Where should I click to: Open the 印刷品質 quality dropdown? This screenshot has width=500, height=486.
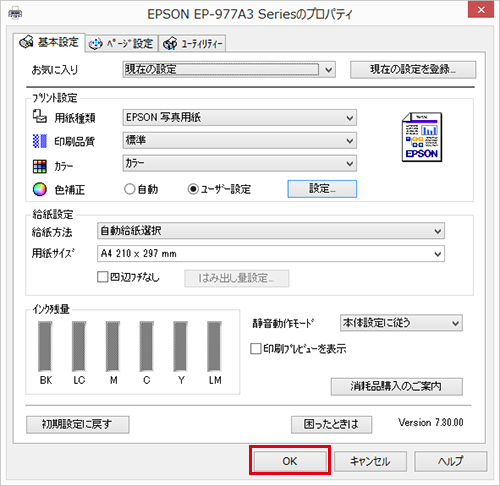[x=240, y=140]
